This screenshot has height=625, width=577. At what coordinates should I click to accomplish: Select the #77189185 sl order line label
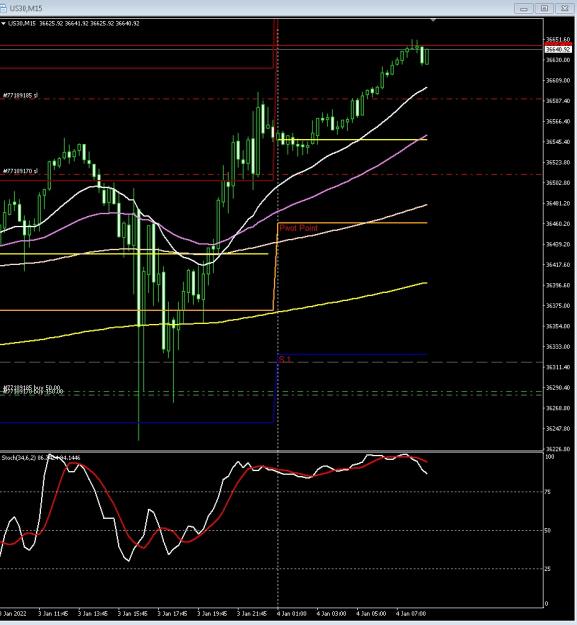[x=20, y=95]
